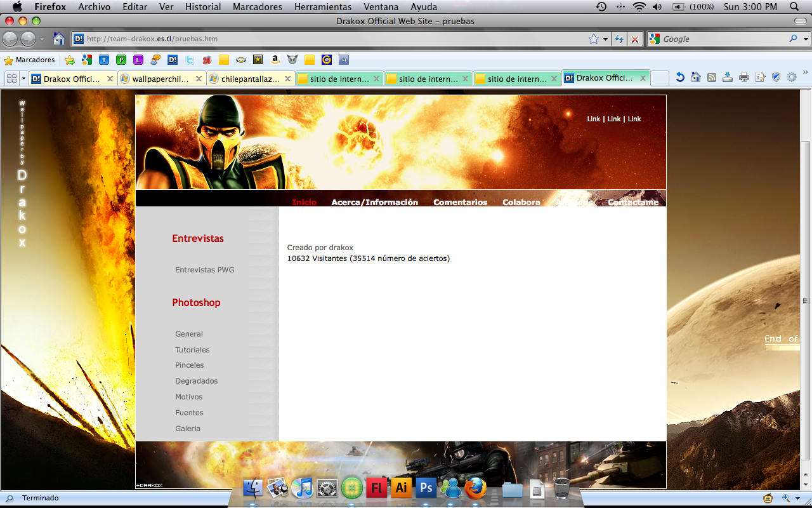This screenshot has height=508, width=812.
Task: Click the D! bookmark icon in bookmarks bar
Action: [x=173, y=60]
